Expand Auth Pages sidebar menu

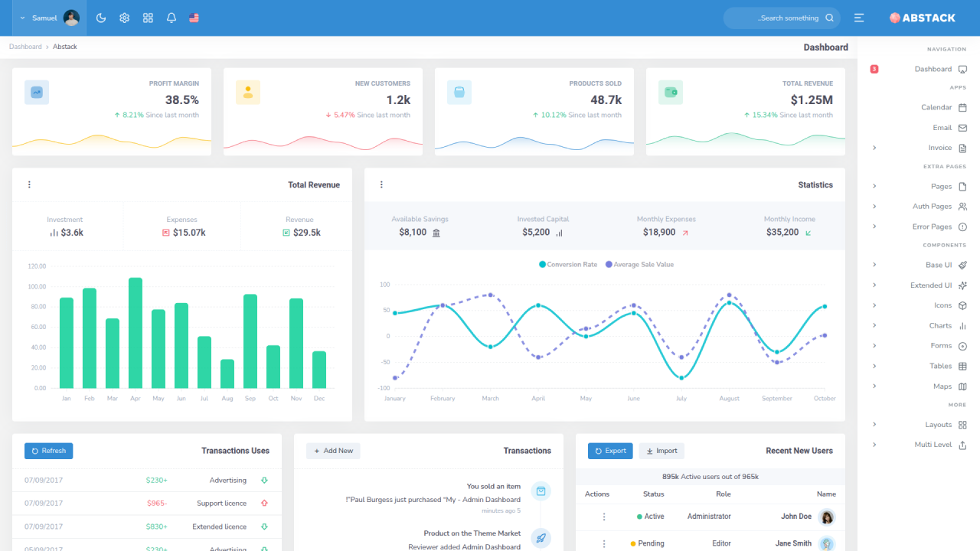[919, 207]
